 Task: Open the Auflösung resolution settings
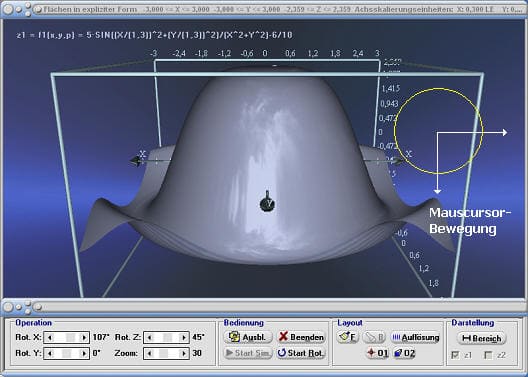pyautogui.click(x=415, y=337)
